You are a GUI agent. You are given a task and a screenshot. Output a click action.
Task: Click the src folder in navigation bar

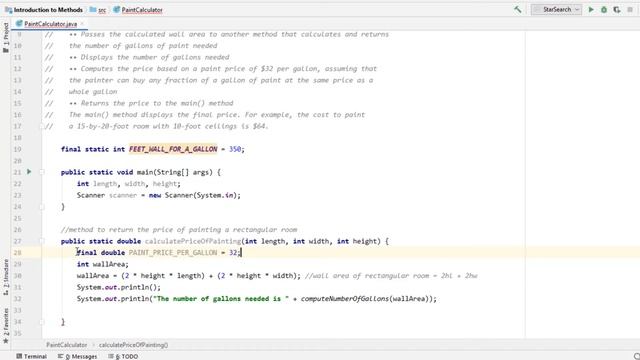[x=102, y=10]
